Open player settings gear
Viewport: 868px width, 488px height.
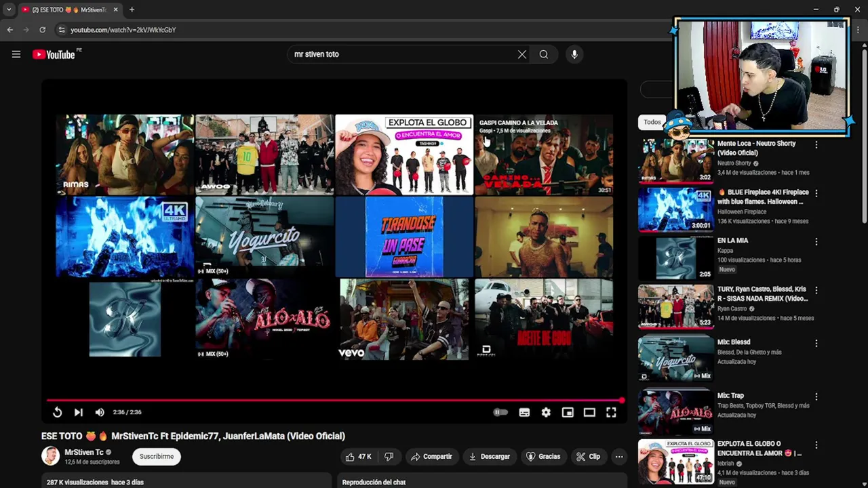[546, 412]
